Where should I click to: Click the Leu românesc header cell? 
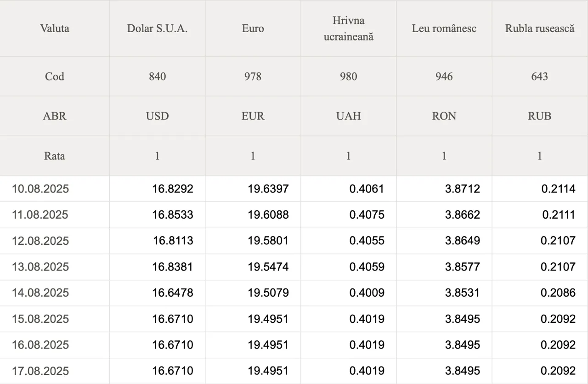(x=444, y=28)
